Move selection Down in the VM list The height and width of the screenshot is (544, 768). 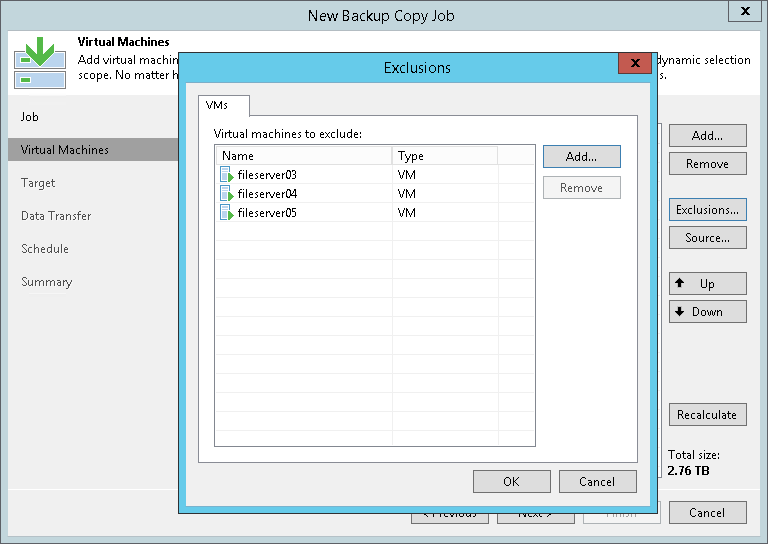point(708,311)
